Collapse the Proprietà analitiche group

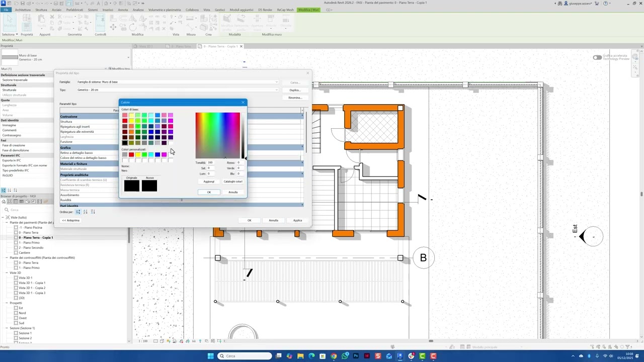[302, 174]
